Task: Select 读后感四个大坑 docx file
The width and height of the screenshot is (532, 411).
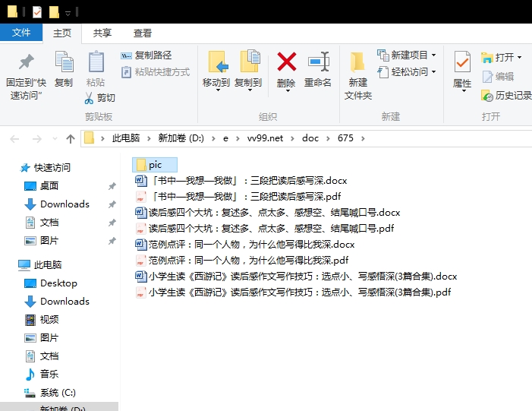Action: (x=268, y=212)
